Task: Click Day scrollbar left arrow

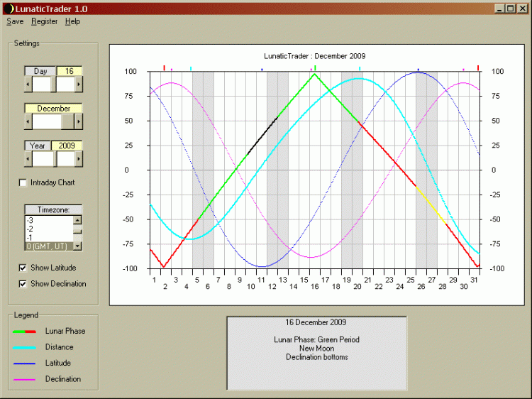Action: tap(28, 84)
